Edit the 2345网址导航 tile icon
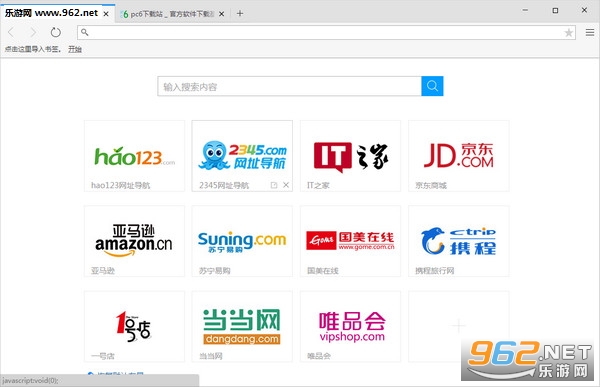This screenshot has width=600, height=387. coord(274,185)
